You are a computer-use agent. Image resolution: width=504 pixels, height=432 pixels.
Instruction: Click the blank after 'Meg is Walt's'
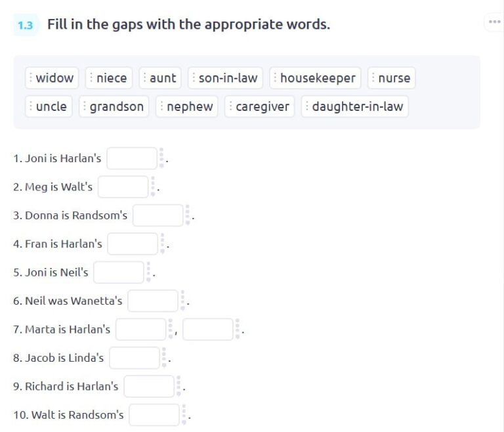(x=123, y=187)
